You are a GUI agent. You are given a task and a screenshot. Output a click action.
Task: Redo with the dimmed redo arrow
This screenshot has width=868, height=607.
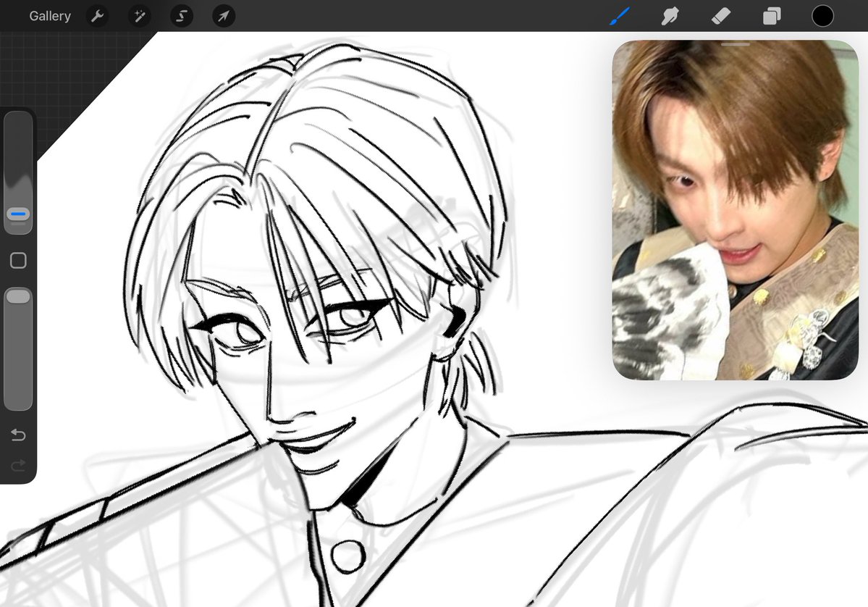(18, 465)
